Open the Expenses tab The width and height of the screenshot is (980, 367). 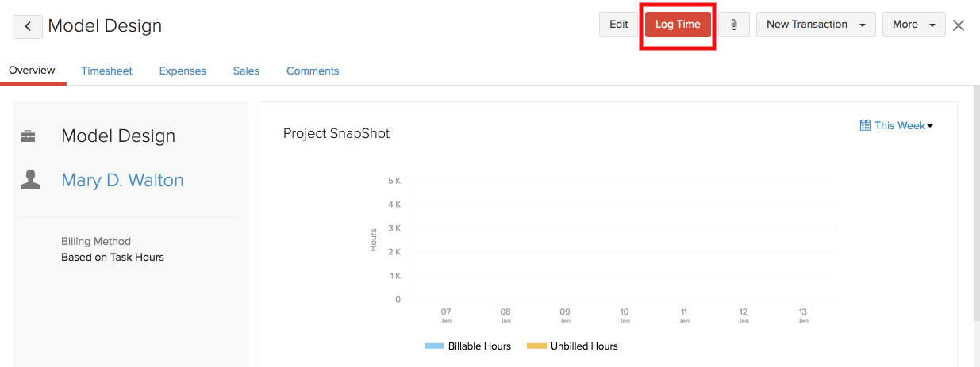pyautogui.click(x=183, y=71)
